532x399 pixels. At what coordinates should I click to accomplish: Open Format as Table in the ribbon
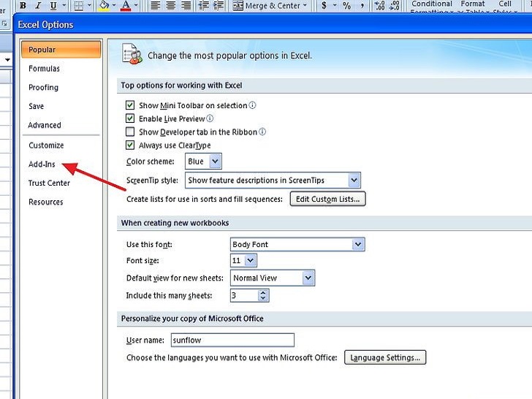pyautogui.click(x=473, y=6)
